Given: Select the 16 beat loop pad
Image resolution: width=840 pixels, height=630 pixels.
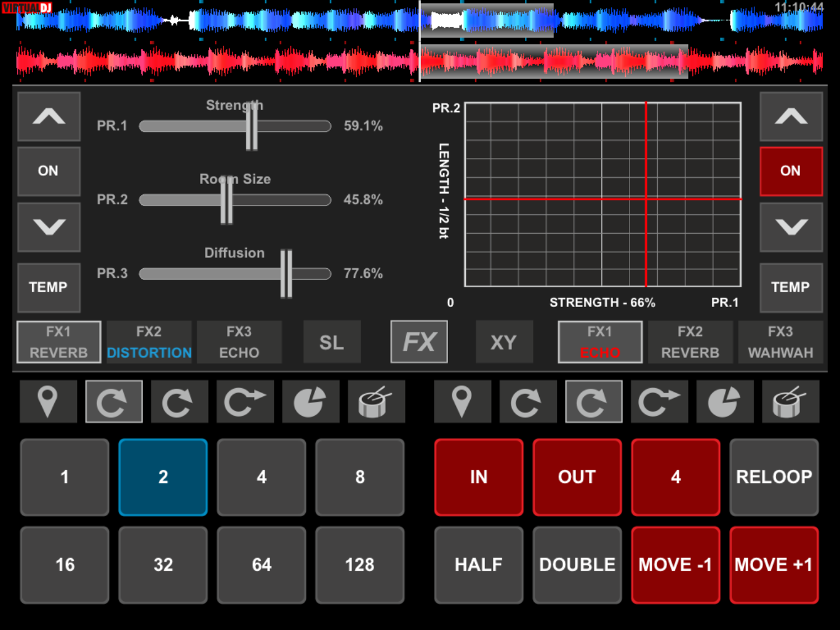Looking at the screenshot, I should pos(65,565).
